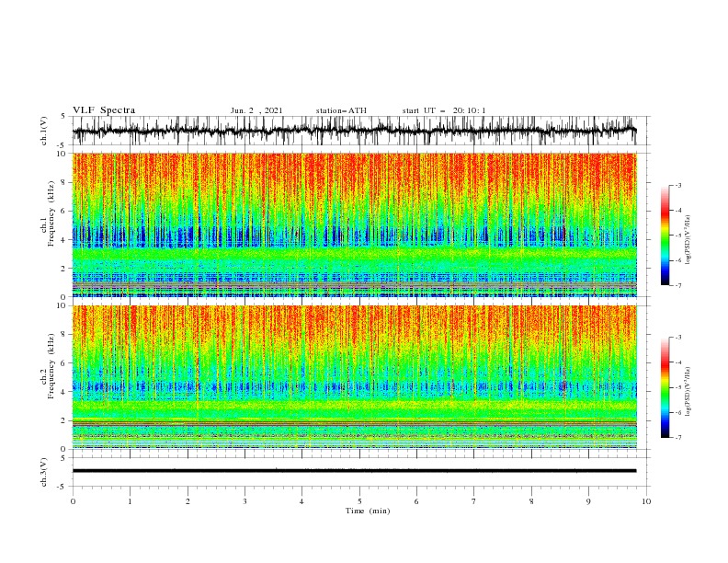Click the "5" tick on ch.1(V) axis
The height and width of the screenshot is (563, 728).
coord(63,117)
